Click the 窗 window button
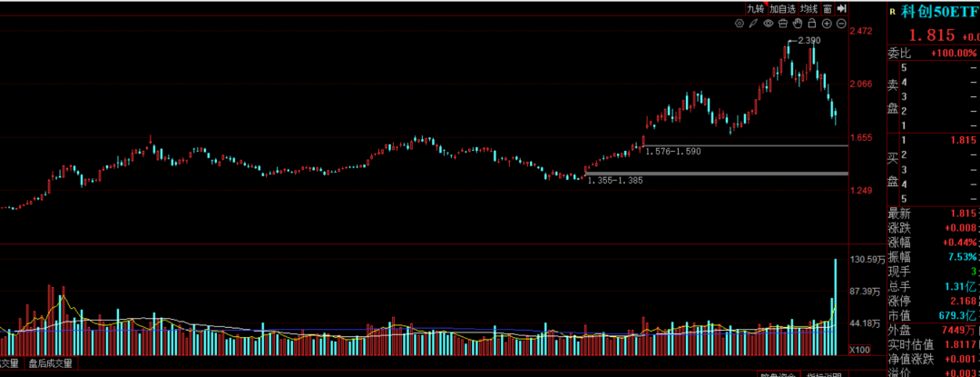980x377 pixels. 827,8
